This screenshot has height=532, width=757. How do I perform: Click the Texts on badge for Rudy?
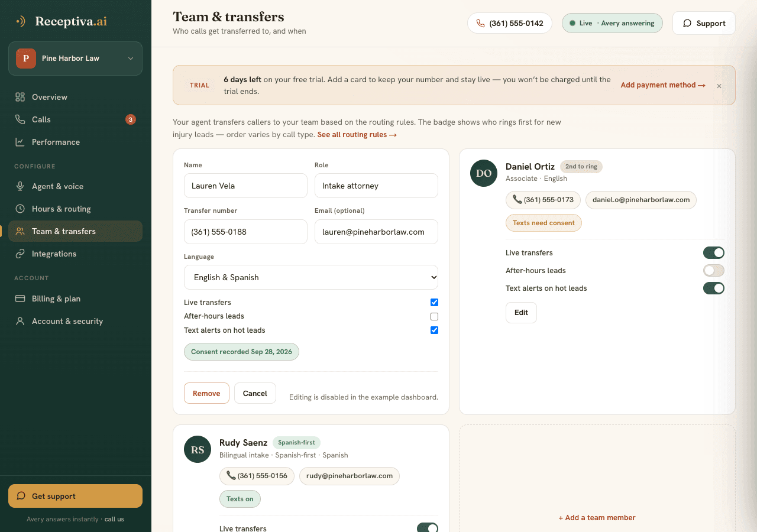pos(240,499)
